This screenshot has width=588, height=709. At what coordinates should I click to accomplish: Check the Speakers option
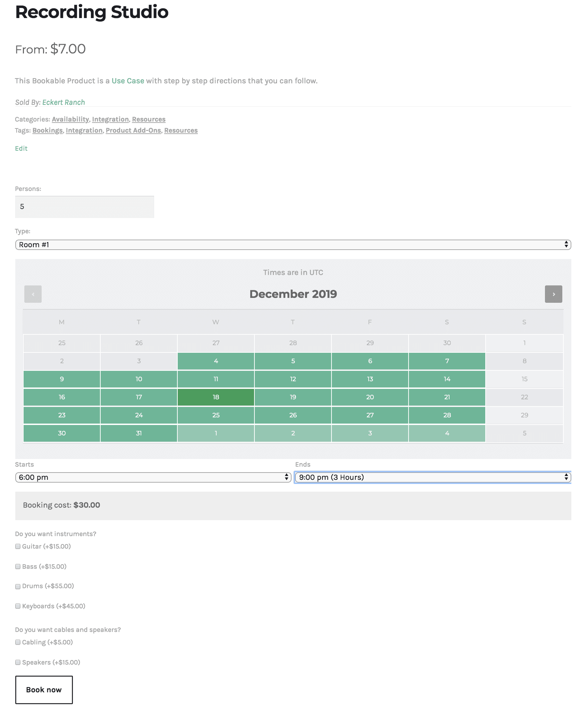click(18, 662)
